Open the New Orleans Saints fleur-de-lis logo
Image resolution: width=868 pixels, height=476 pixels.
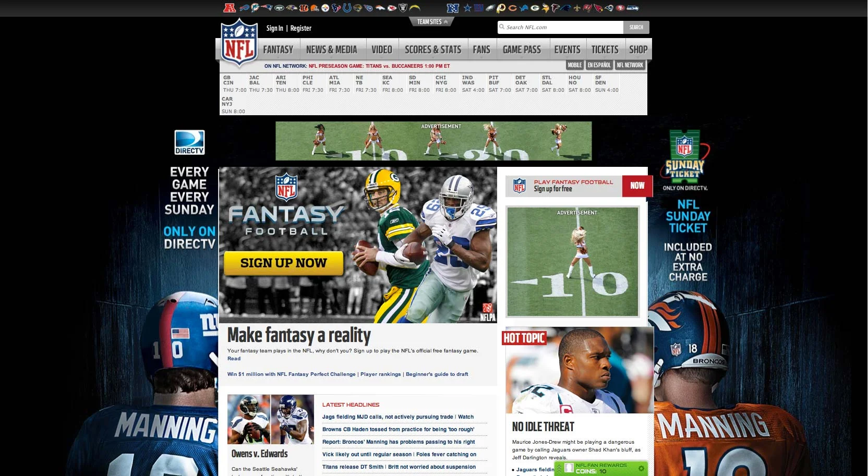(x=576, y=8)
